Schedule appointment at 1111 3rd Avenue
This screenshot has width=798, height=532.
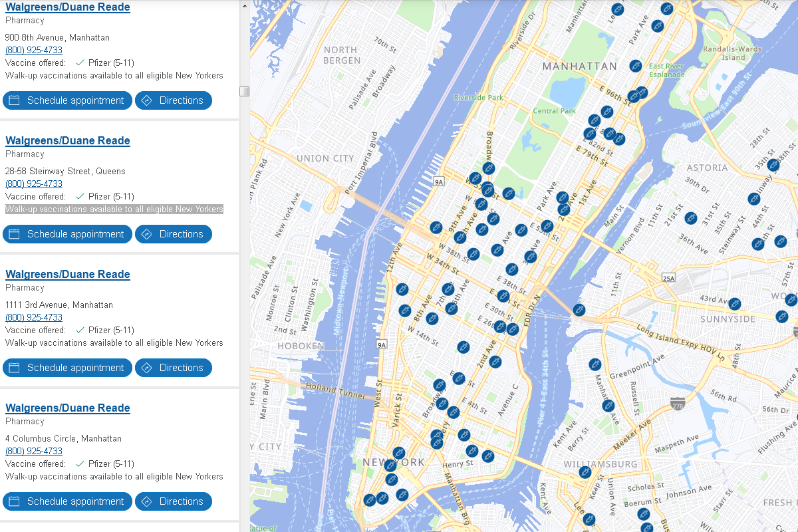(67, 368)
